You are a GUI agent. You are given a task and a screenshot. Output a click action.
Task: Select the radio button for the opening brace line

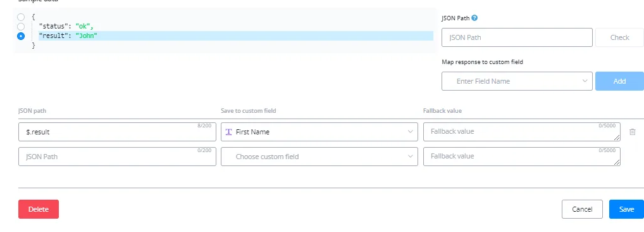point(21,17)
